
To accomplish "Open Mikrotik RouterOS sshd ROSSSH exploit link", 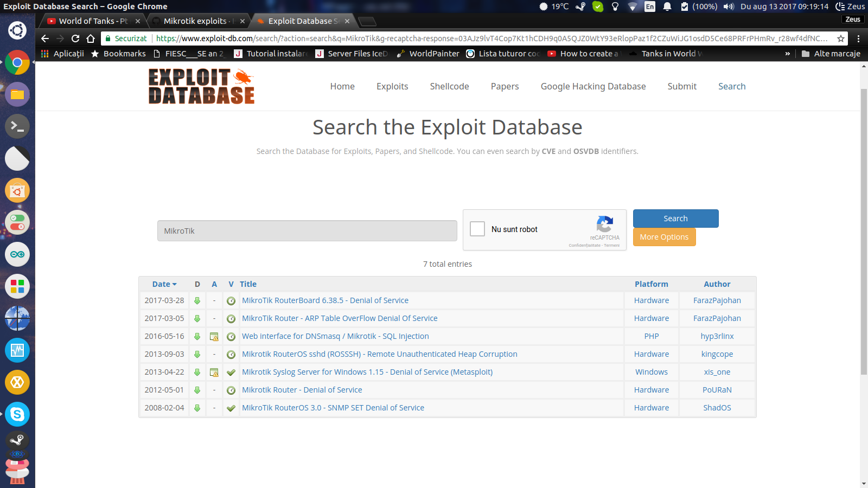I will [379, 354].
